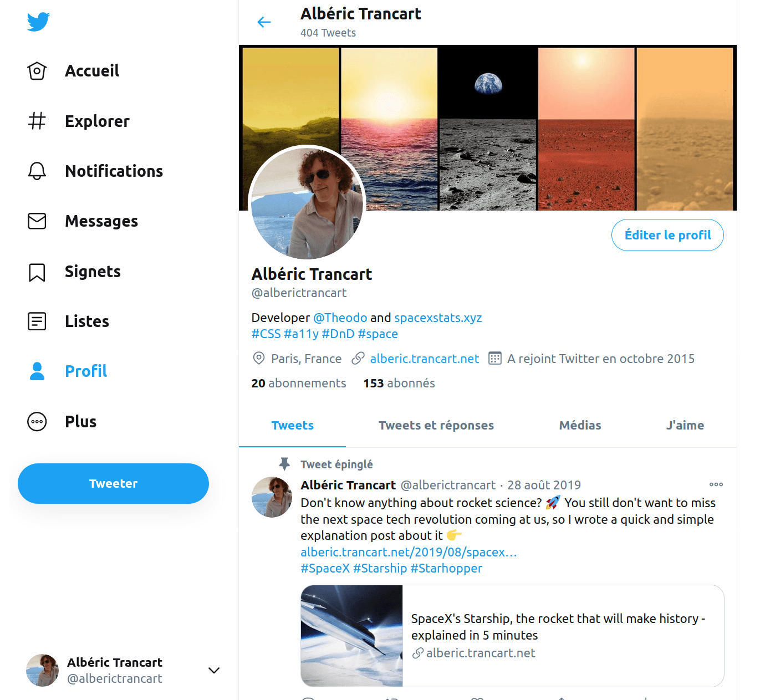Viewport: 760px width, 700px height.
Task: Open spacexstats.xyz link in bio
Action: pos(438,318)
